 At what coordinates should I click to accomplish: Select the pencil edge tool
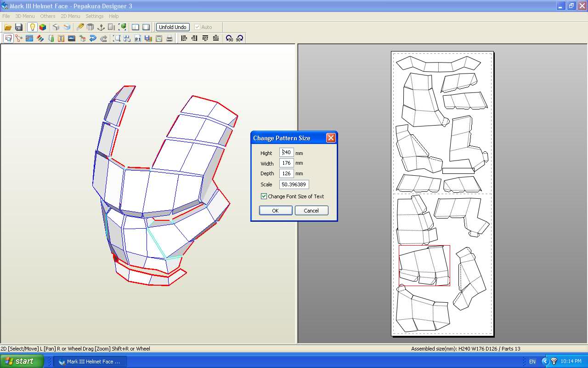pyautogui.click(x=80, y=27)
